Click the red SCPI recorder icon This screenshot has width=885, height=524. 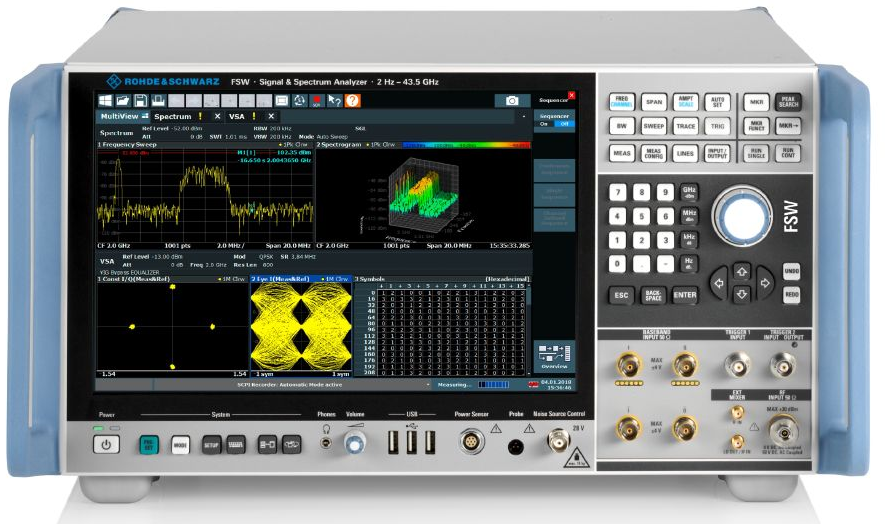(318, 101)
